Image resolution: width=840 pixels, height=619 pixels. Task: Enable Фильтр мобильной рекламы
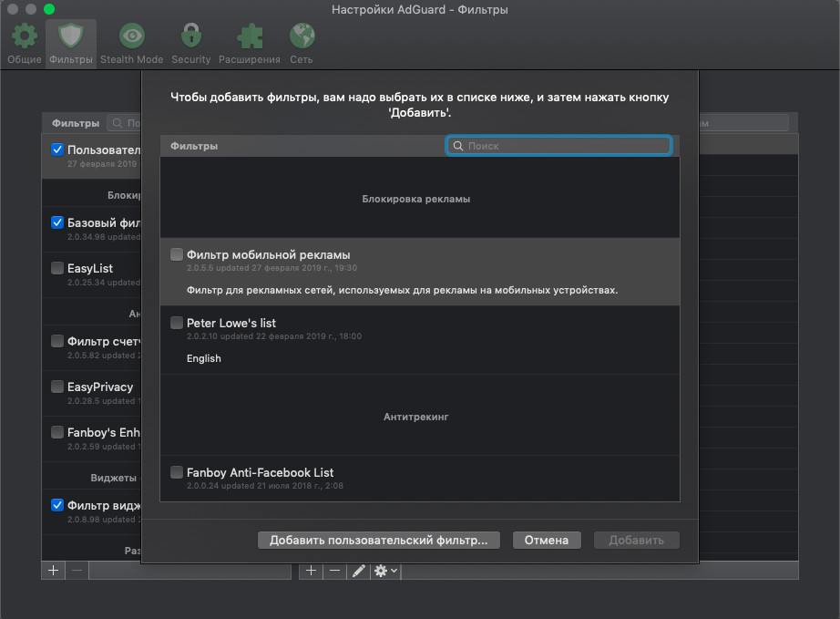click(177, 254)
